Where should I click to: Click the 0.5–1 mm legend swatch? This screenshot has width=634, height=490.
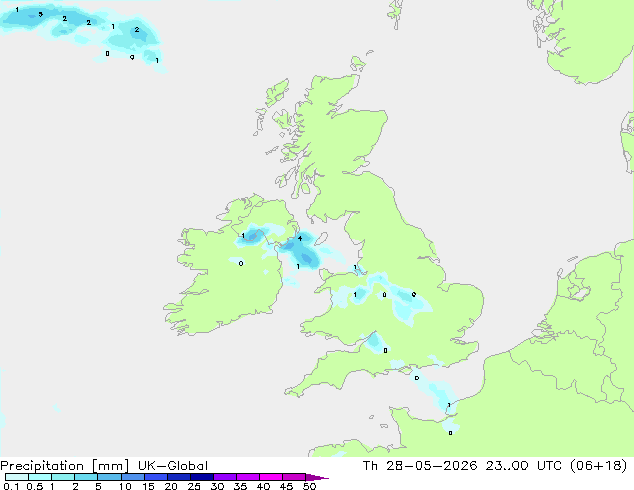40,477
